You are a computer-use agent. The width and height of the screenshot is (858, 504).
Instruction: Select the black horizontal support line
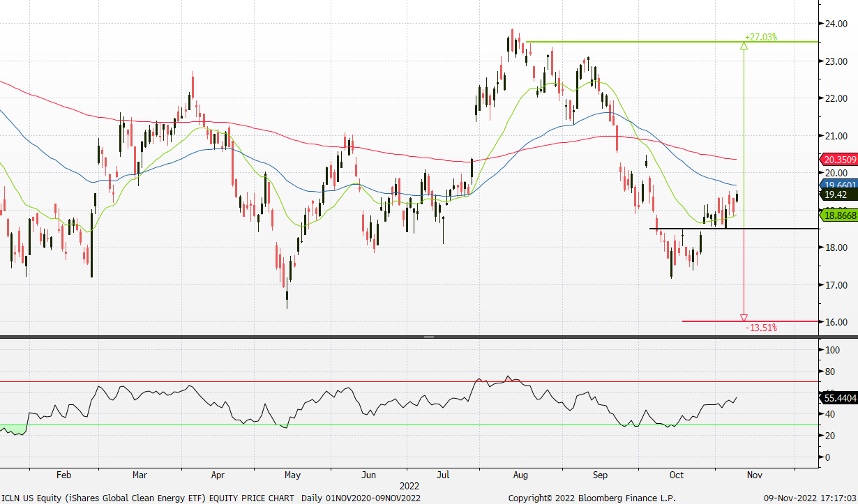click(735, 229)
